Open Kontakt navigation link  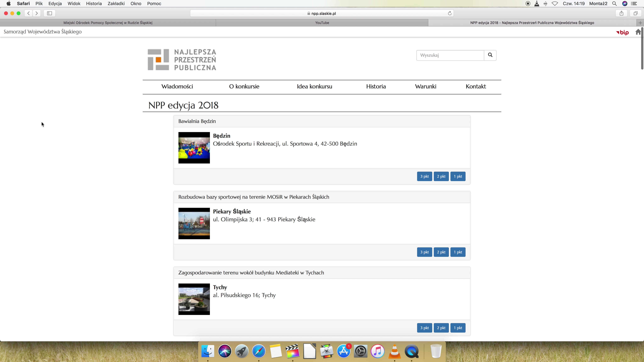(475, 86)
